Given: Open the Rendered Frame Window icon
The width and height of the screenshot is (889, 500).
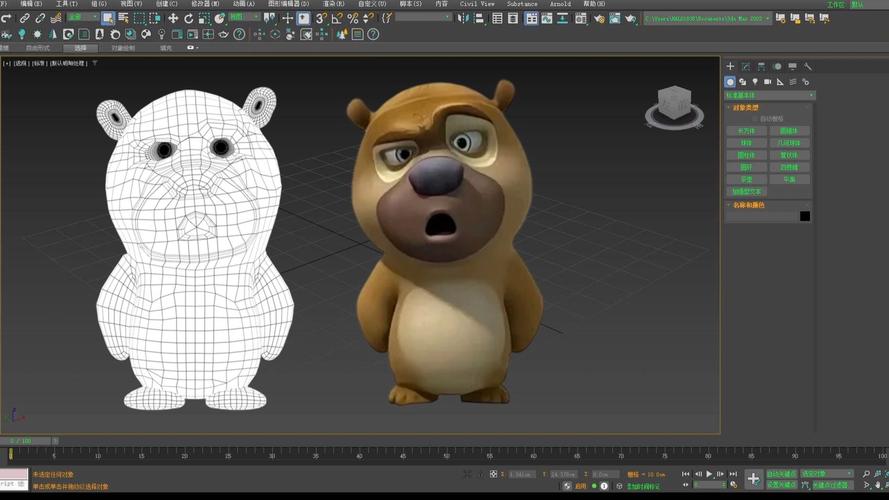Looking at the screenshot, I should (615, 19).
